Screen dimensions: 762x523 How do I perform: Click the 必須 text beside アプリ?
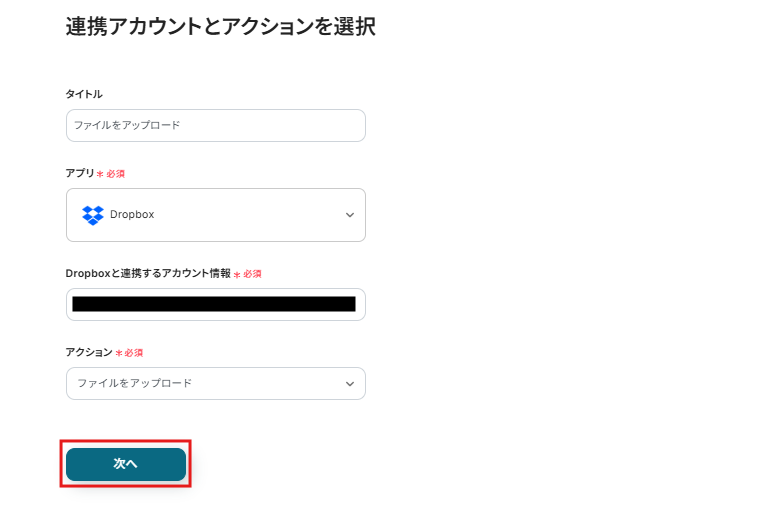tap(116, 174)
